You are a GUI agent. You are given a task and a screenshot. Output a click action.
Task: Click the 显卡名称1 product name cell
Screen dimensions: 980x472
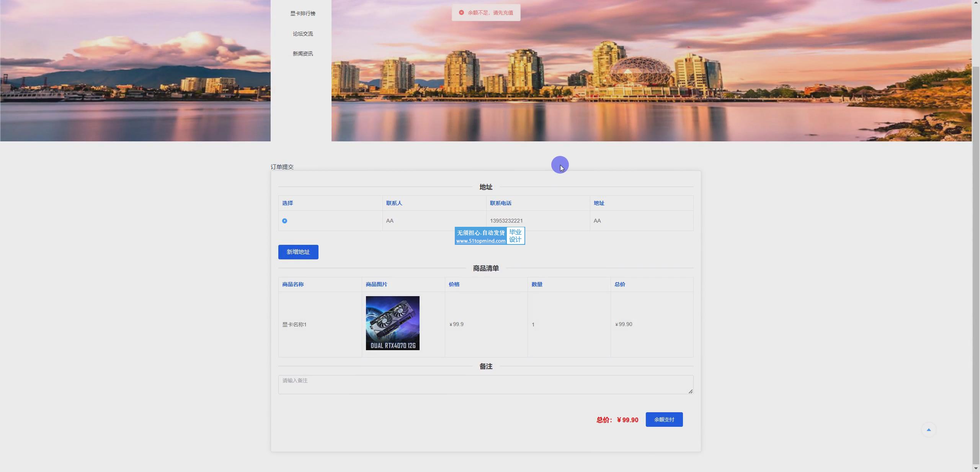[x=294, y=324]
